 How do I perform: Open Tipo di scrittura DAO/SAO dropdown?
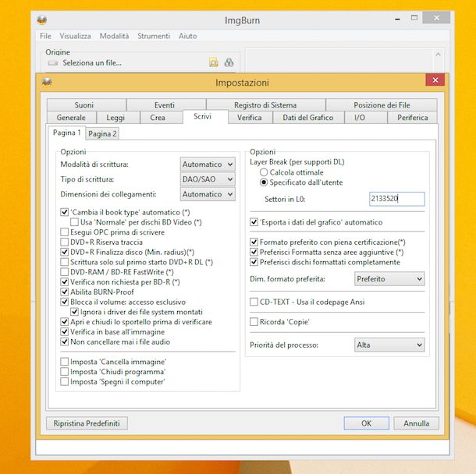208,179
